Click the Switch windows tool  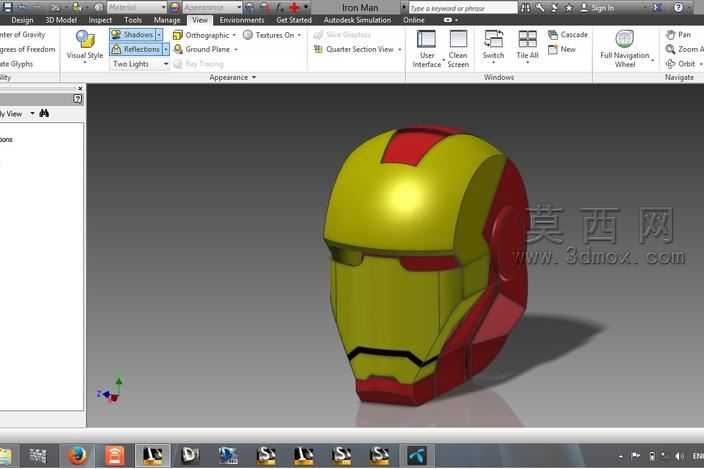pyautogui.click(x=493, y=46)
